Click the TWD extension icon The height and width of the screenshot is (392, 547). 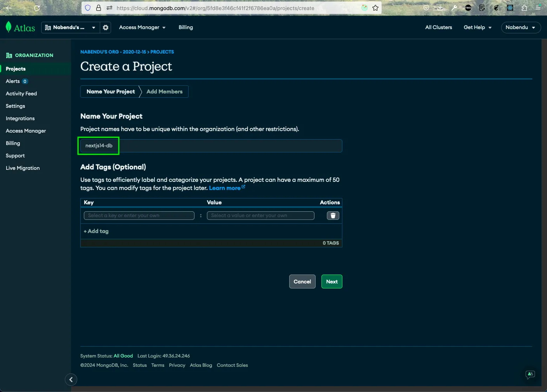(468, 8)
